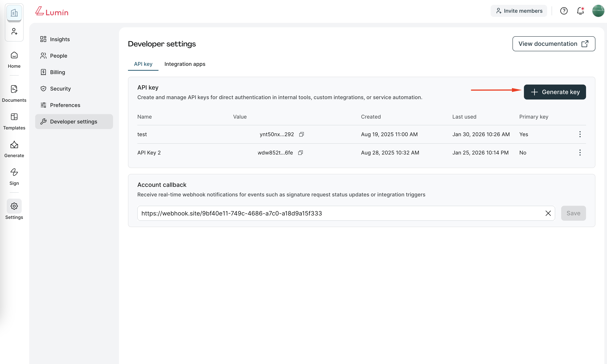Open Security settings in the menu
Viewport: 607px width, 364px height.
[x=60, y=88]
